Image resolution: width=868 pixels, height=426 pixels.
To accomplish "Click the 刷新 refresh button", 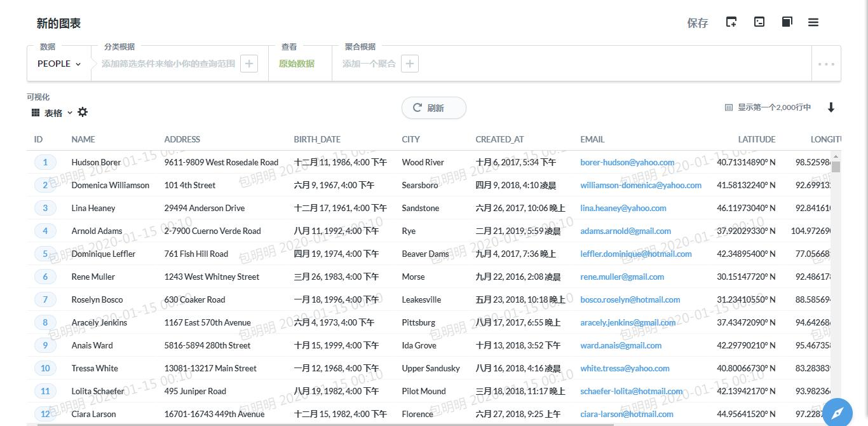I will [x=434, y=107].
